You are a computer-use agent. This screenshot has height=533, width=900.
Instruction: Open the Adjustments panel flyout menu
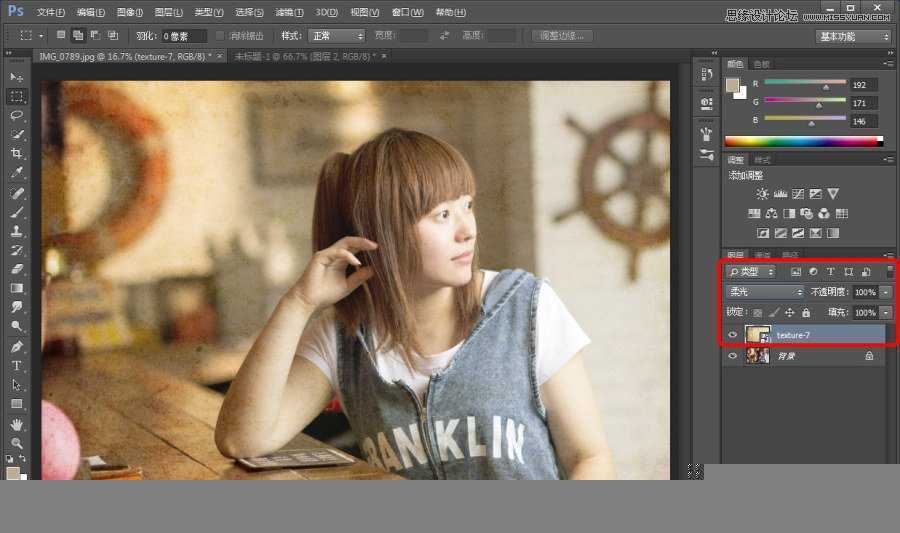click(889, 159)
